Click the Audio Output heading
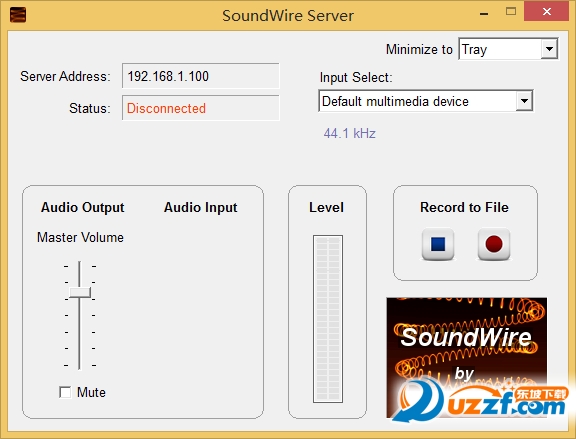This screenshot has height=439, width=576. pos(83,207)
